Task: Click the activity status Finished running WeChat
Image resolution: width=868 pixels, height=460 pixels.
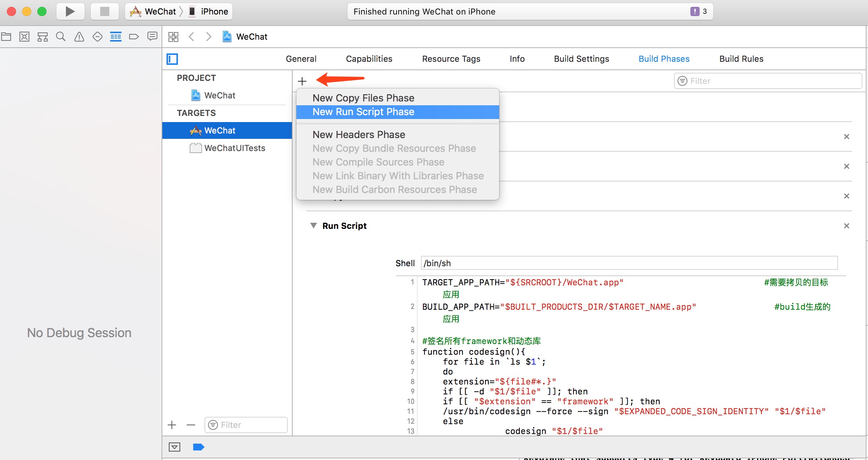Action: tap(424, 11)
